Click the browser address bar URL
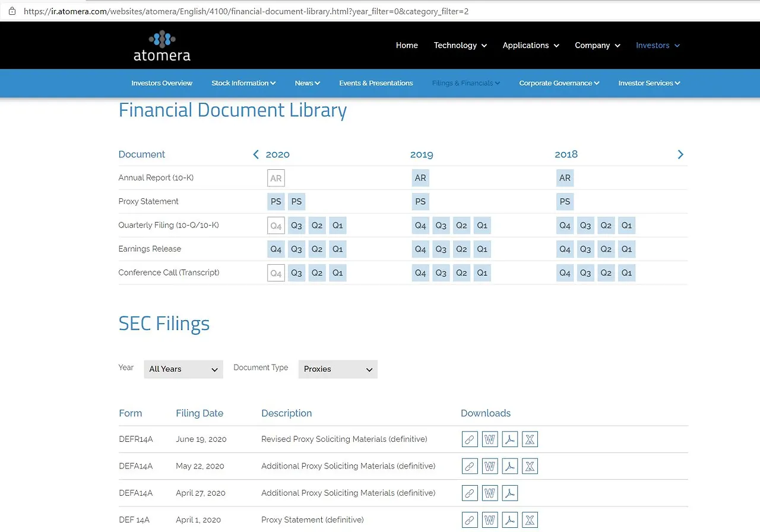Image resolution: width=760 pixels, height=532 pixels. point(246,11)
